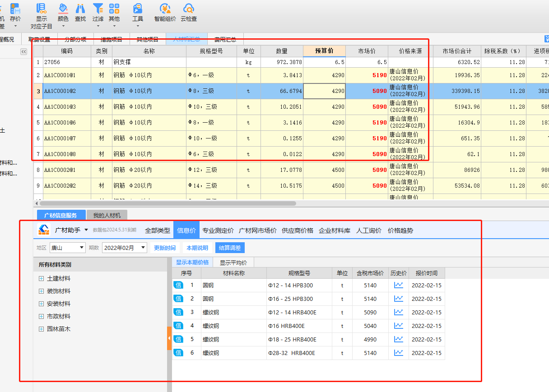Click the 更新时间 button

coord(165,248)
